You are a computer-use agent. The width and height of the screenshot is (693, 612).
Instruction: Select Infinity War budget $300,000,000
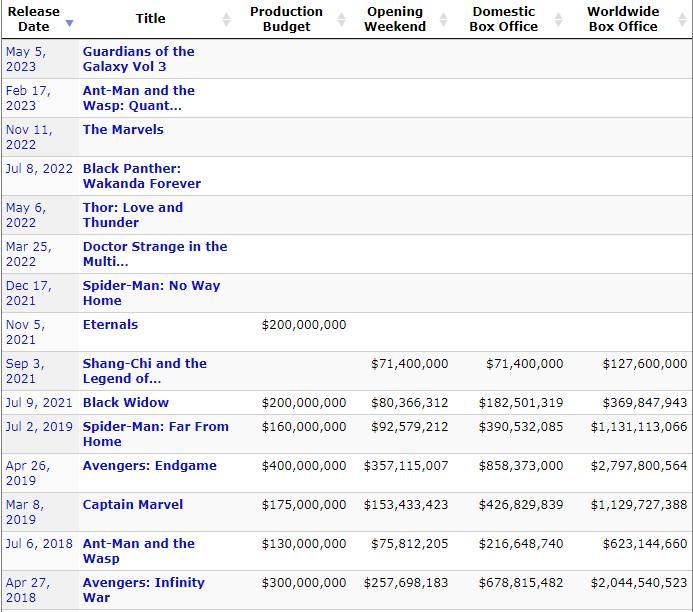tap(304, 582)
